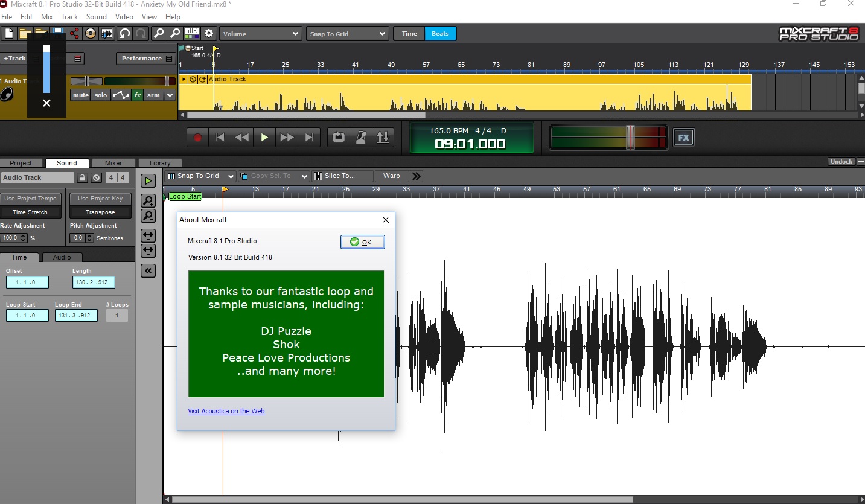The image size is (865, 504).
Task: Switch to the Library tab
Action: (x=160, y=163)
